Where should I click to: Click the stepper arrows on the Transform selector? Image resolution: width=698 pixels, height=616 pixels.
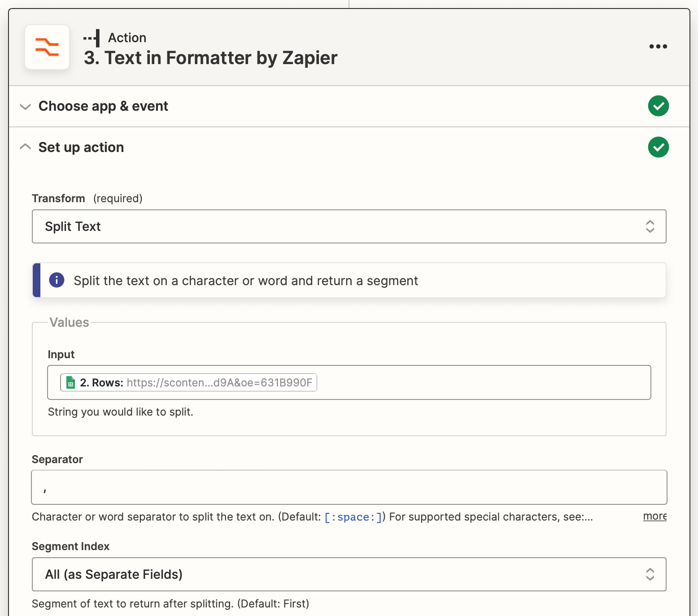tap(650, 226)
